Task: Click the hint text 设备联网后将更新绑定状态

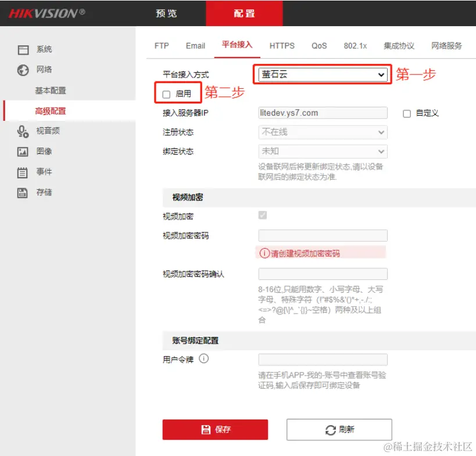Action: [x=321, y=172]
